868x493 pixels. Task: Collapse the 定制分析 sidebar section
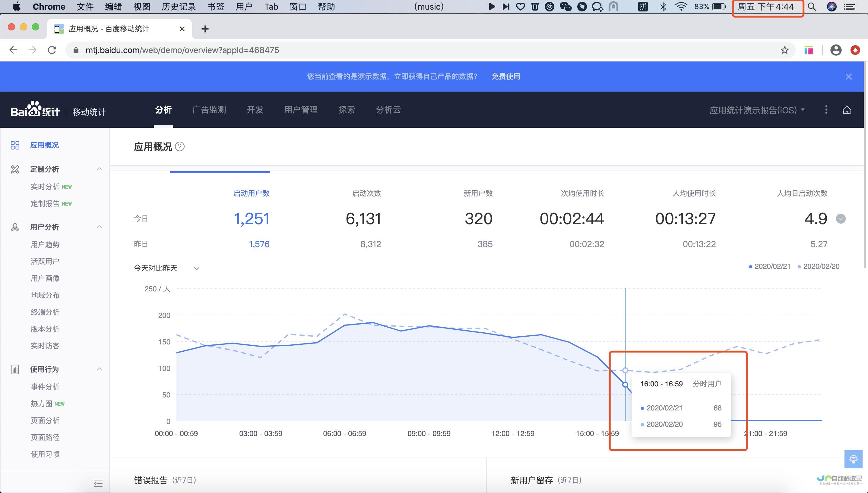click(x=99, y=169)
